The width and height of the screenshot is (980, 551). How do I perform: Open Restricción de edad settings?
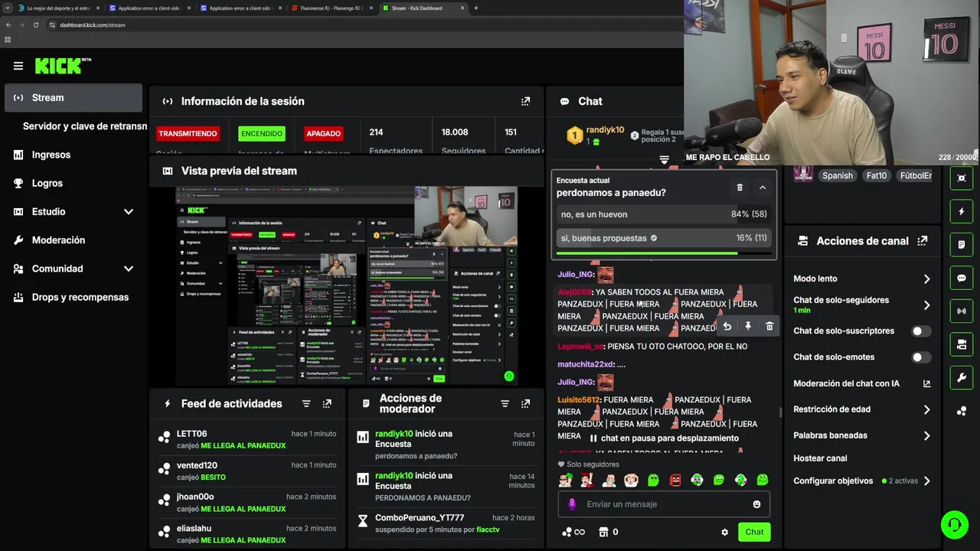[862, 409]
